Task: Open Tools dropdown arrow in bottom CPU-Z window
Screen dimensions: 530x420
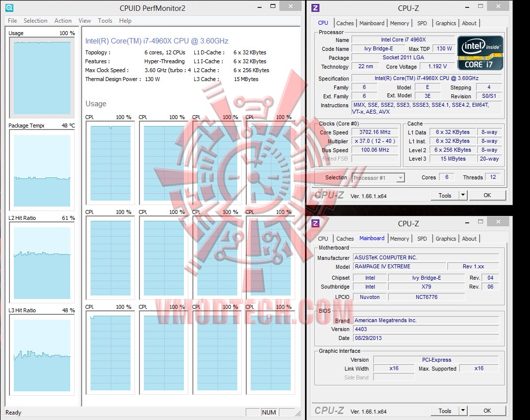Action: (x=463, y=411)
